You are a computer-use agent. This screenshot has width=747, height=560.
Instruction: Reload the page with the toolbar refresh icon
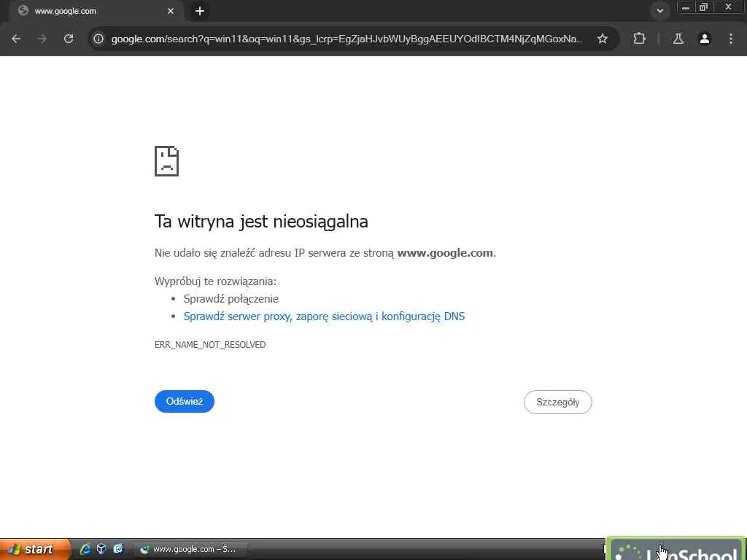point(69,39)
